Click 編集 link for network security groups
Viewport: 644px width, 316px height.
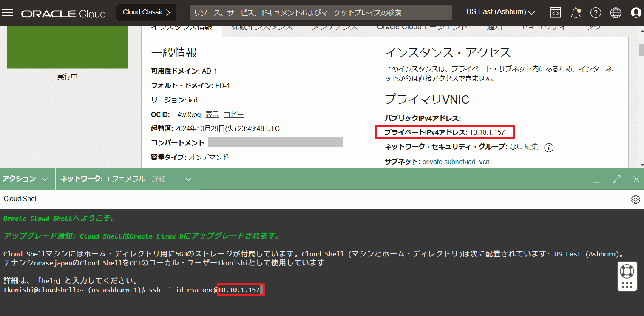pyautogui.click(x=531, y=147)
